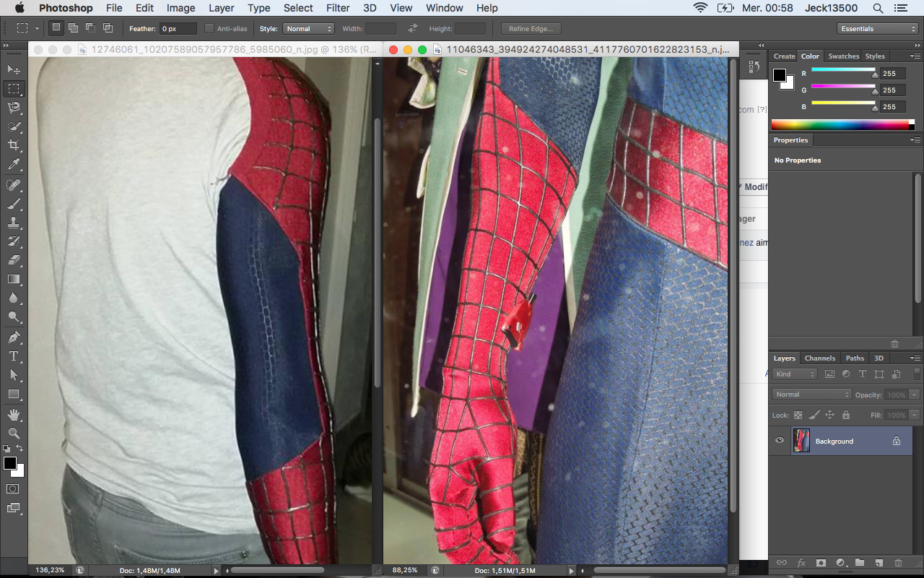Select the Add to selection mode button
924x578 pixels.
[x=74, y=28]
